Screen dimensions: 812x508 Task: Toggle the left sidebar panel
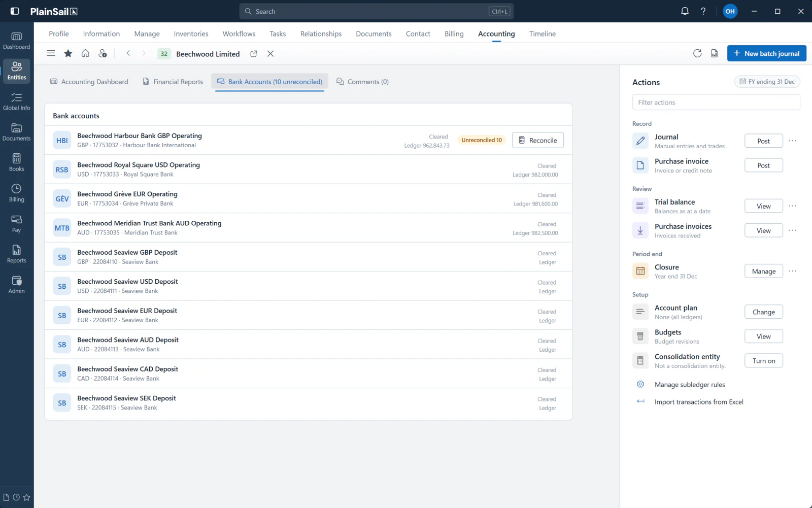coord(15,11)
